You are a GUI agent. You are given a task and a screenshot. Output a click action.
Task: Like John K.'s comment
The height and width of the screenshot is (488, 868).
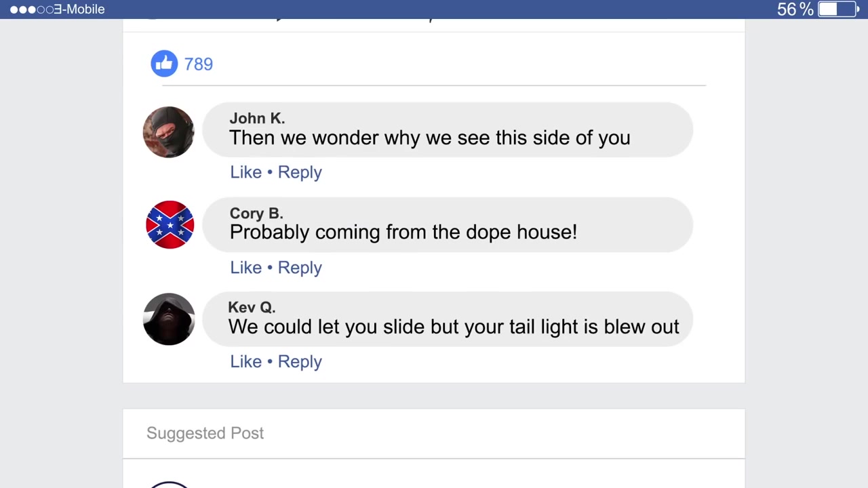[x=245, y=172]
